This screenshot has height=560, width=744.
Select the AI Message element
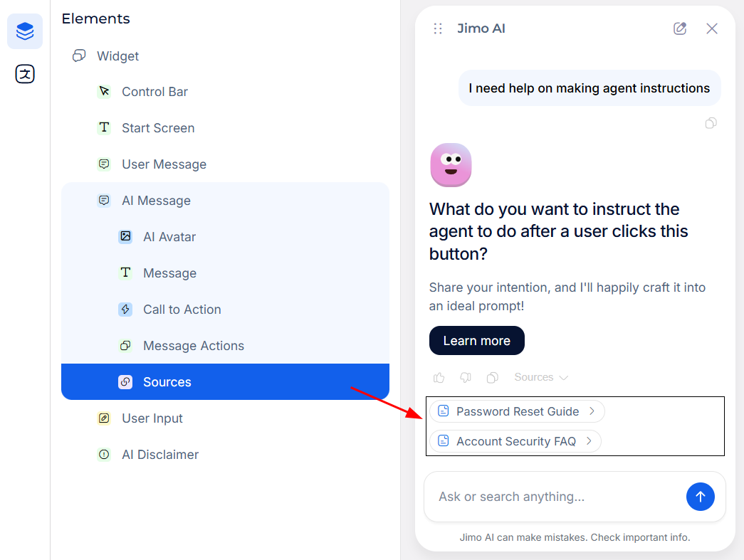coord(156,201)
